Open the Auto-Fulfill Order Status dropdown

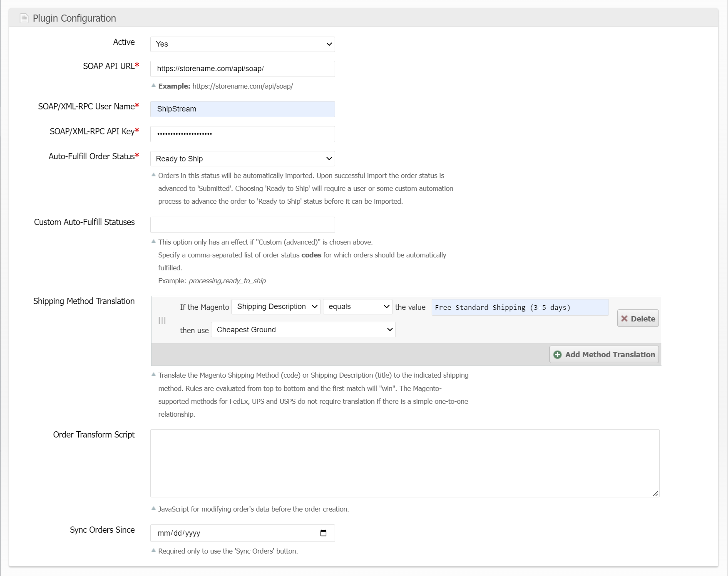click(x=242, y=159)
